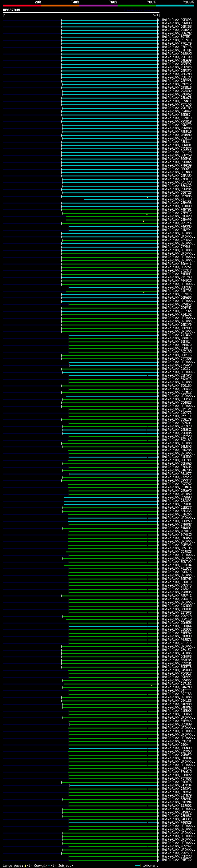Click the BP037949 query title
Image resolution: width=197 pixels, height=868 pixels.
11,10
